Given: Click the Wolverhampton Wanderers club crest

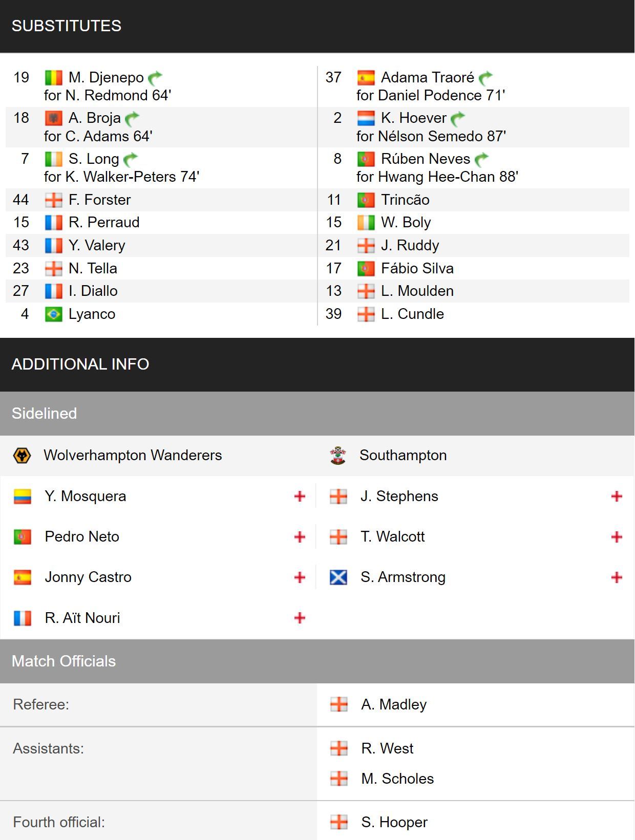Looking at the screenshot, I should click(22, 456).
